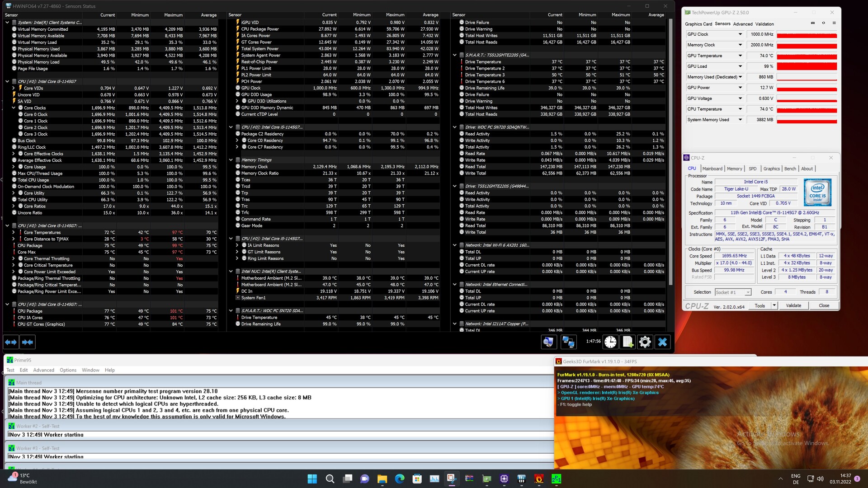Click the CPU-Z Validate button
The height and width of the screenshot is (488, 868).
point(793,305)
